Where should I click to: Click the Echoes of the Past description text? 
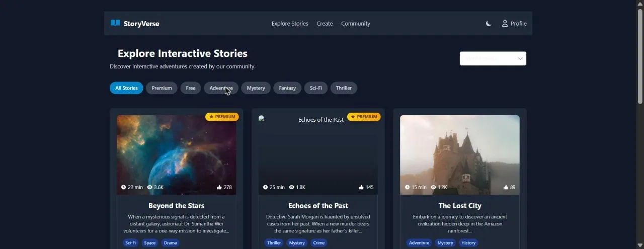(318, 224)
